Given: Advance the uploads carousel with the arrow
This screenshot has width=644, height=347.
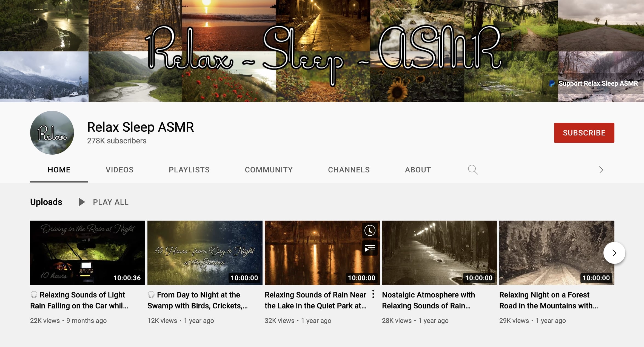Looking at the screenshot, I should (614, 253).
